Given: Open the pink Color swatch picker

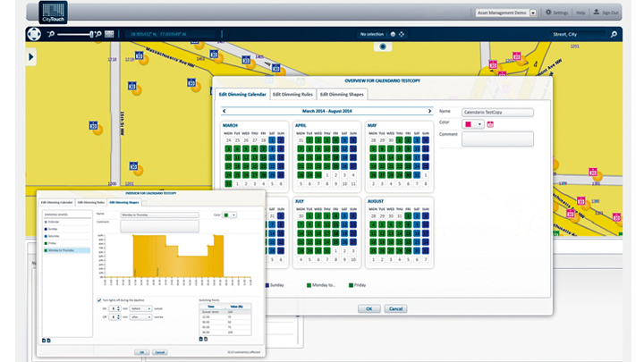Looking at the screenshot, I should [473, 124].
